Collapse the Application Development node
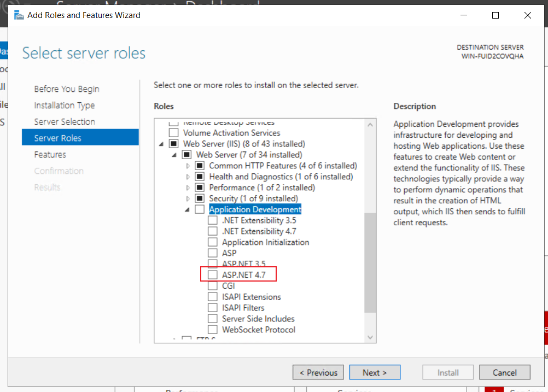Screen dimensions: 548x392 [x=187, y=209]
